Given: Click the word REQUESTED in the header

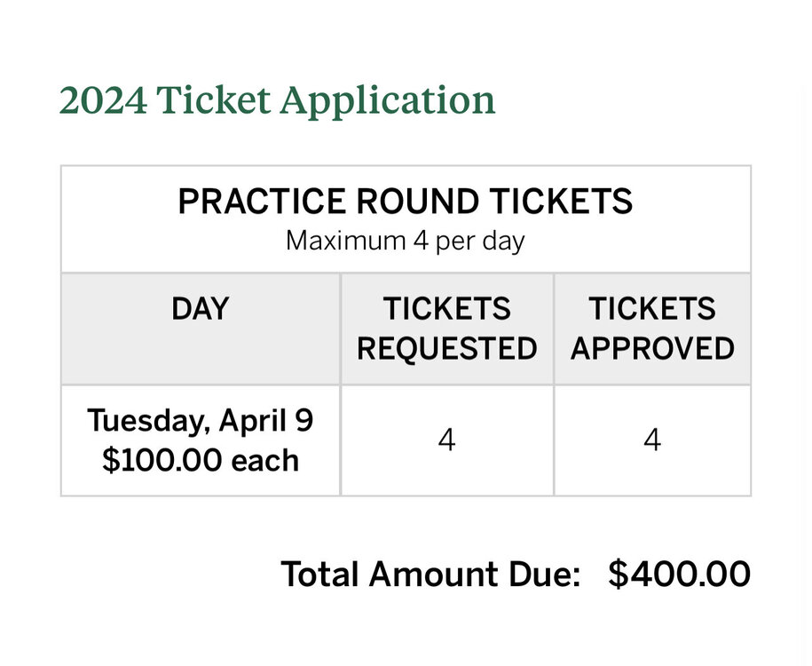Looking at the screenshot, I should point(447,348).
